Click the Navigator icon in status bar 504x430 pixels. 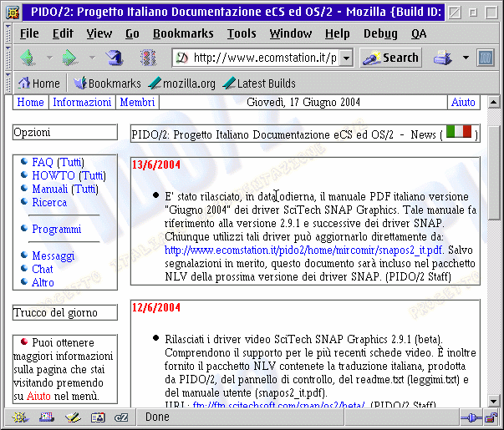click(20, 417)
